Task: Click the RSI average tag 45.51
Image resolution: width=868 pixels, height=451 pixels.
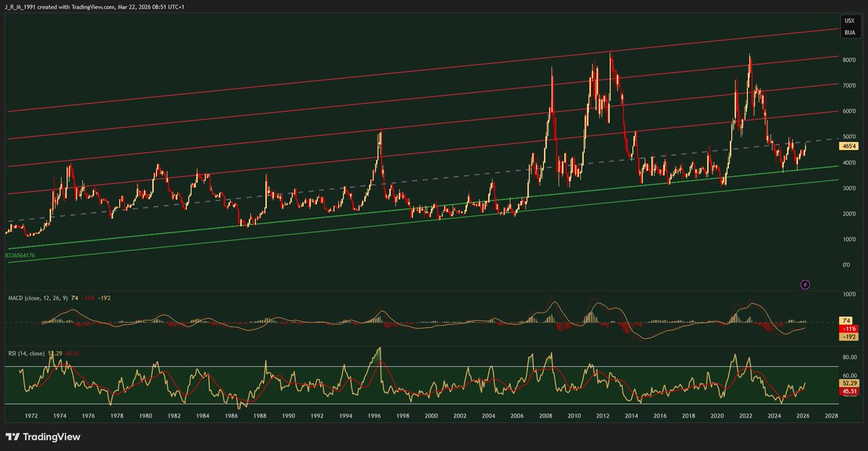Action: (x=849, y=391)
